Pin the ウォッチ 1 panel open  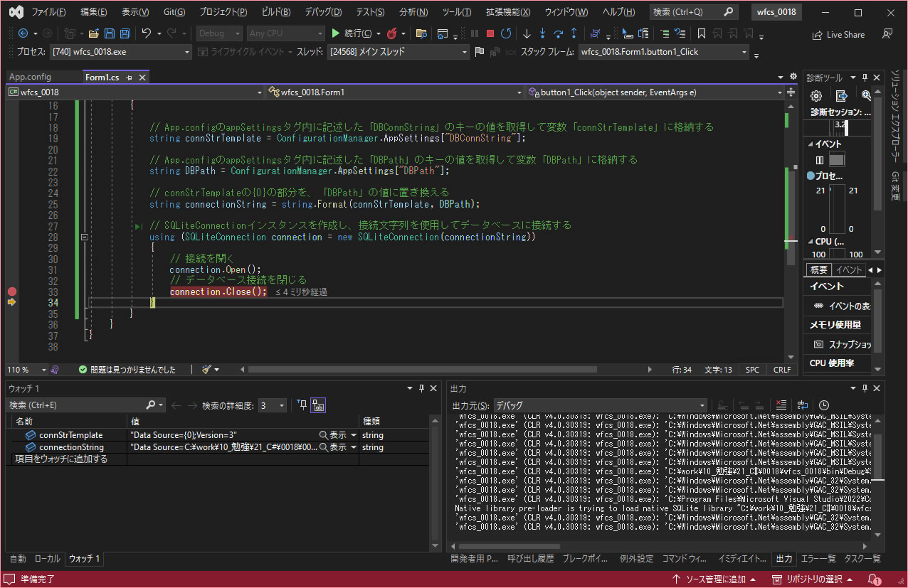tap(421, 387)
